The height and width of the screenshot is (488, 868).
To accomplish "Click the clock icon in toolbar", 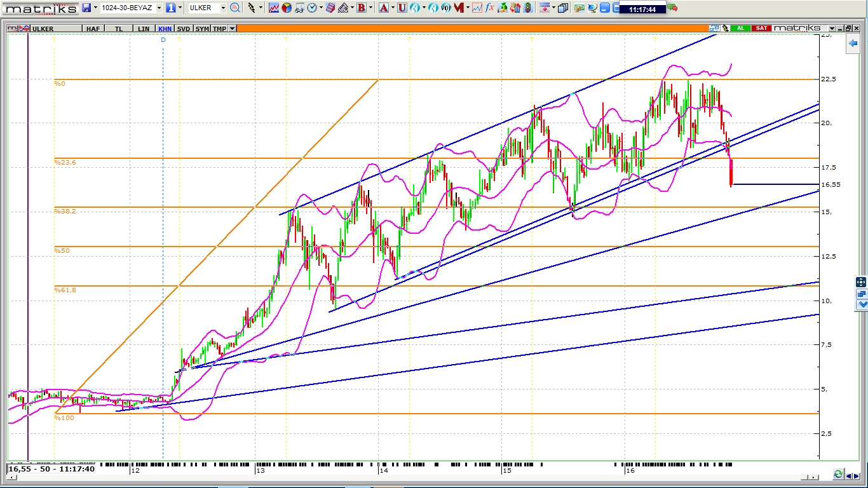I will point(312,8).
